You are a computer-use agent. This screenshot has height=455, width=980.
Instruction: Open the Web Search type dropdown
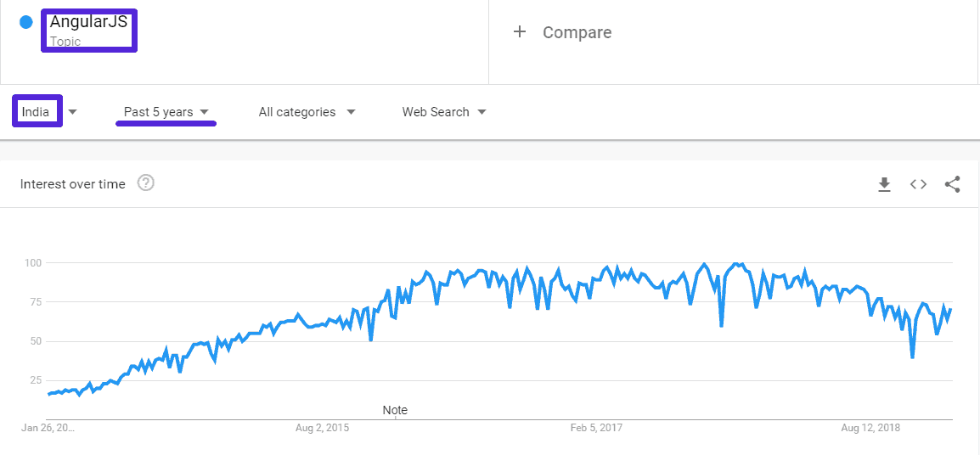[443, 112]
